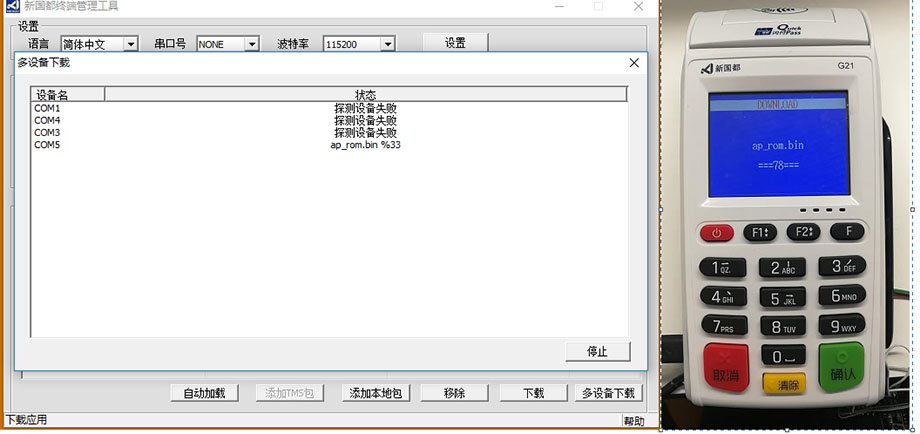The height and width of the screenshot is (434, 920).
Task: Open the 帮助 help item in status bar
Action: click(x=634, y=421)
